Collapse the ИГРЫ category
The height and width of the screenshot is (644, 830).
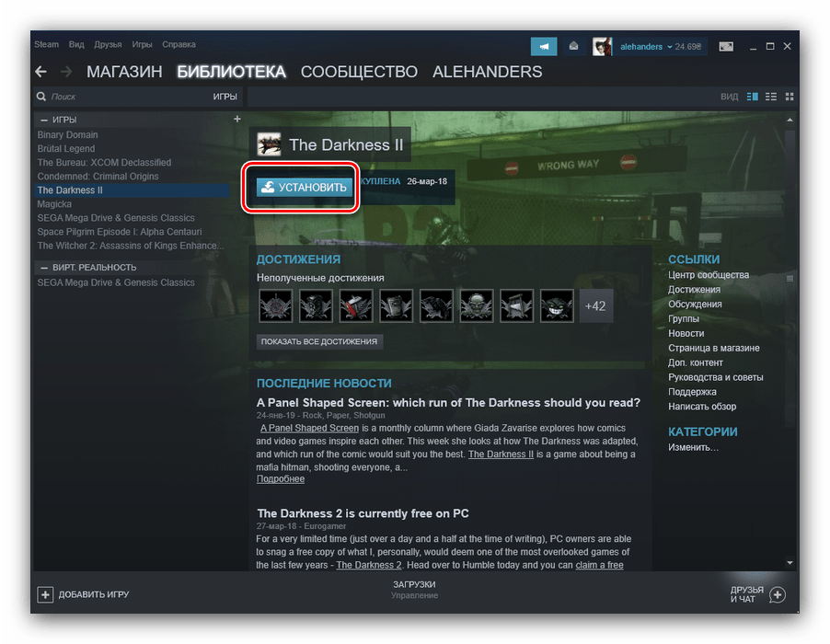coord(44,120)
